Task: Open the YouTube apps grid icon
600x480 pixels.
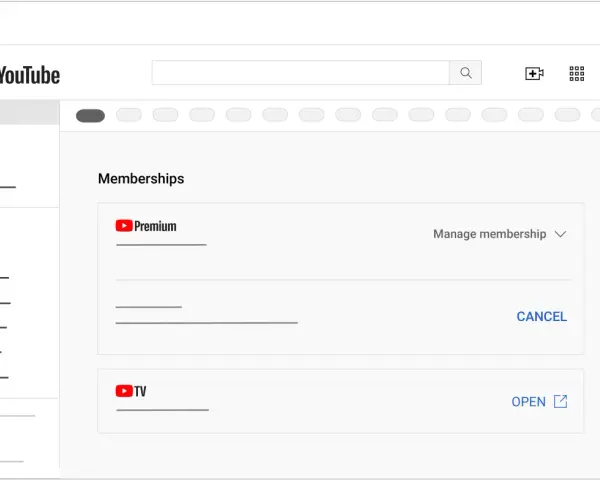Action: [577, 73]
